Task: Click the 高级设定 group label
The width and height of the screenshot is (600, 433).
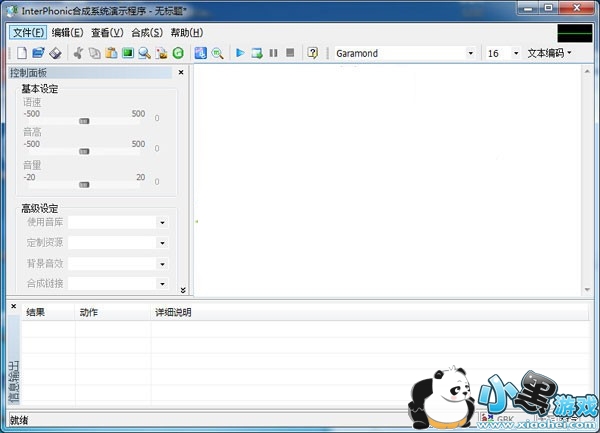Action: click(40, 208)
